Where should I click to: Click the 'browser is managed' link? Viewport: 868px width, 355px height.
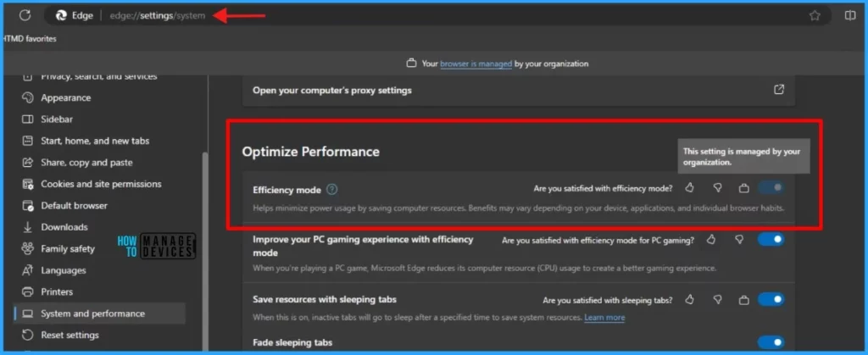click(476, 64)
